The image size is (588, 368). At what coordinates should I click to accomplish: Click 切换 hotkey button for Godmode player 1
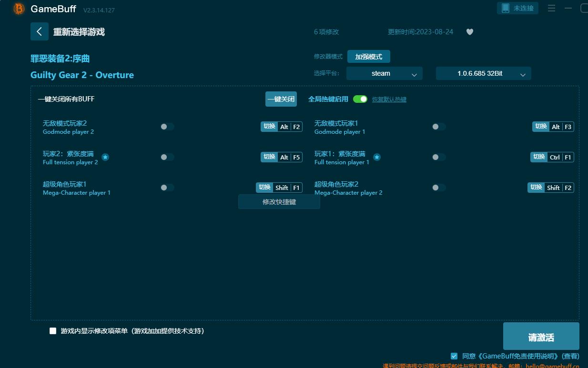(541, 127)
